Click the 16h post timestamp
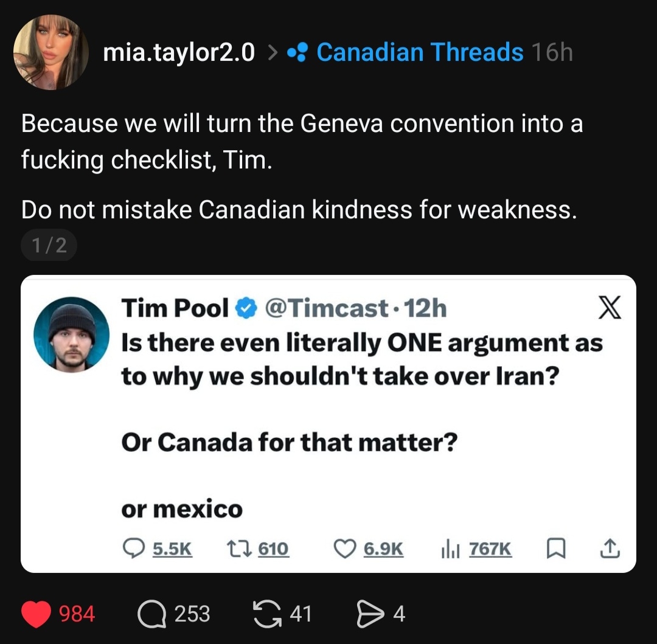The image size is (657, 644). pos(552,53)
